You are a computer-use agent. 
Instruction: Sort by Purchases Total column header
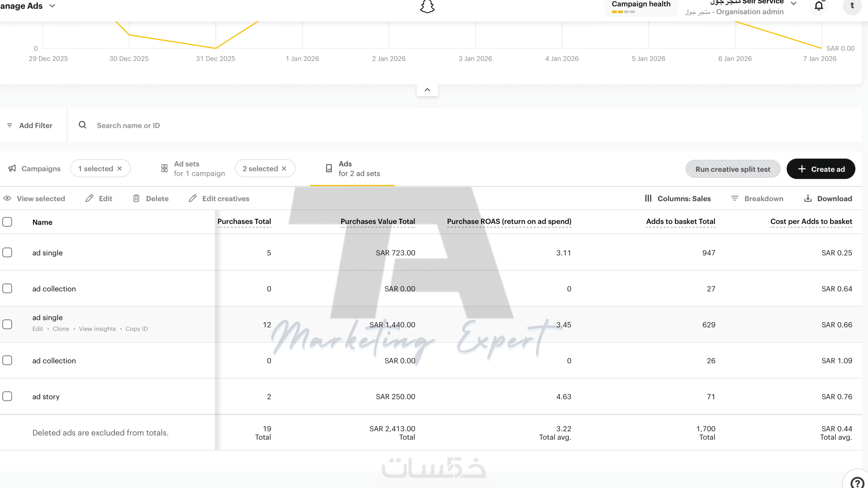point(244,221)
